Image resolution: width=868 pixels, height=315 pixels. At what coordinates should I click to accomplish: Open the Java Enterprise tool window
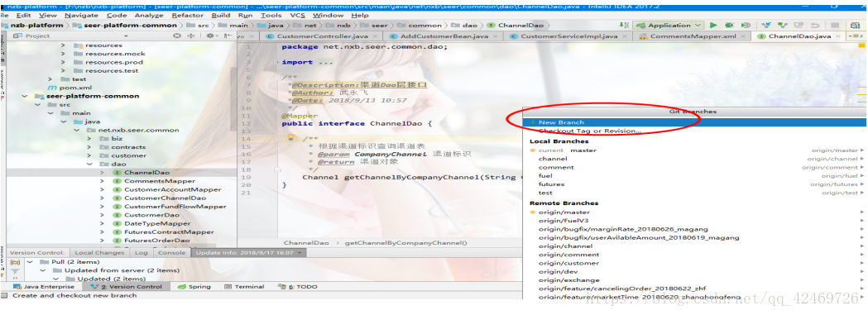[45, 287]
